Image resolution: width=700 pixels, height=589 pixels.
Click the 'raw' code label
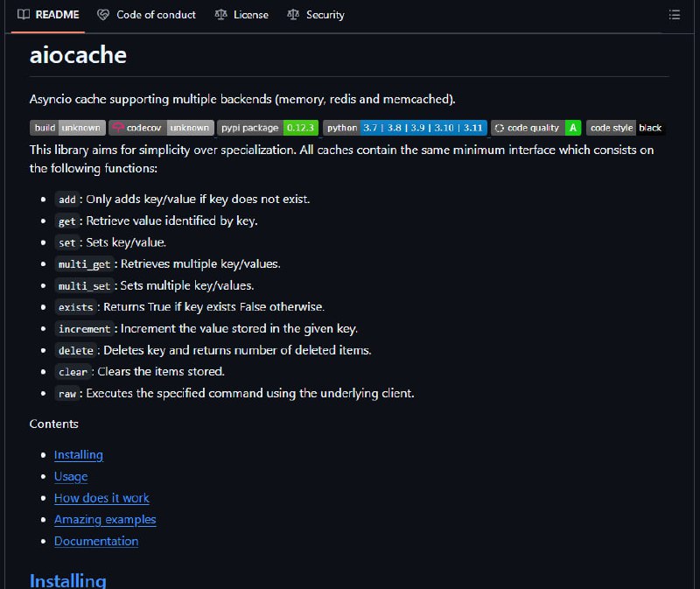[x=67, y=394]
